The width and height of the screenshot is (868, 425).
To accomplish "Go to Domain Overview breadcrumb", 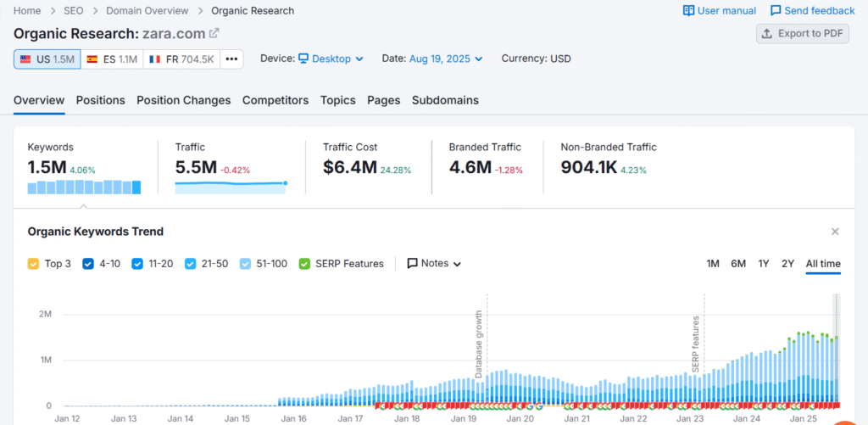I will (147, 10).
